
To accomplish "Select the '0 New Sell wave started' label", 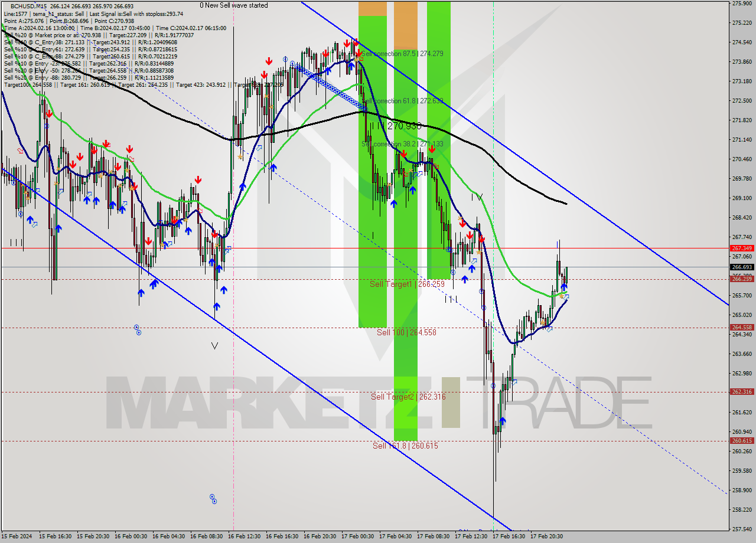I will pos(234,5).
